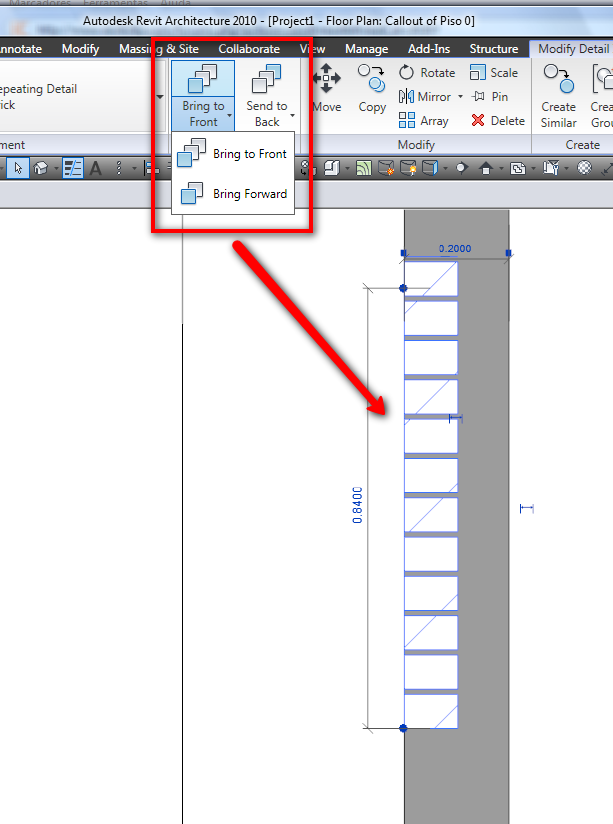Click the blue flip control right of wall
Image resolution: width=613 pixels, height=824 pixels.
point(527,508)
